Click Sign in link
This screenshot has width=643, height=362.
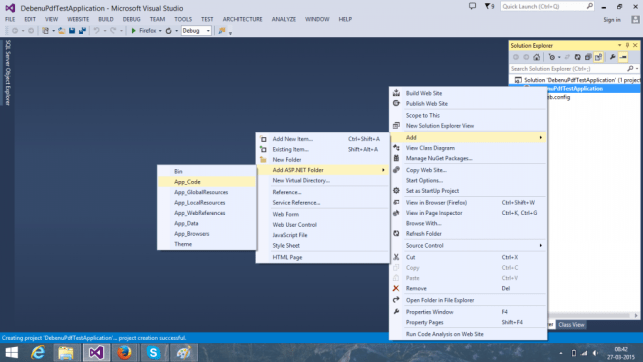612,20
